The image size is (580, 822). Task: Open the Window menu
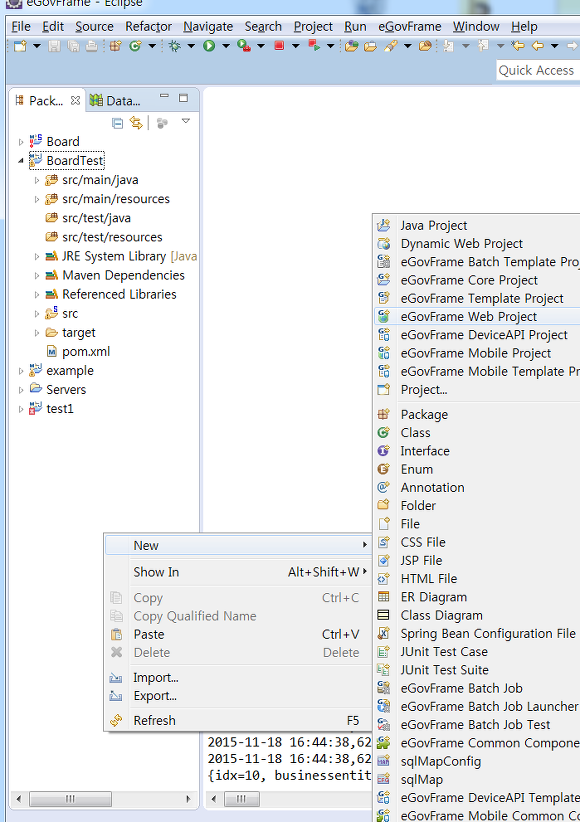pos(476,26)
